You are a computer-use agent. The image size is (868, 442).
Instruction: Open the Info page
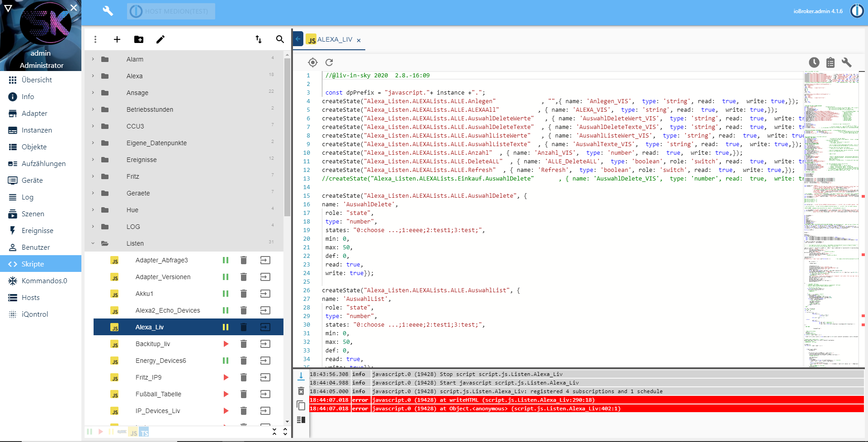tap(41, 96)
